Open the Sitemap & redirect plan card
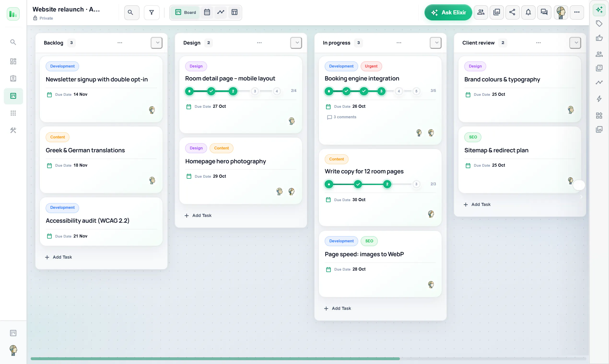The height and width of the screenshot is (364, 609). pyautogui.click(x=519, y=160)
